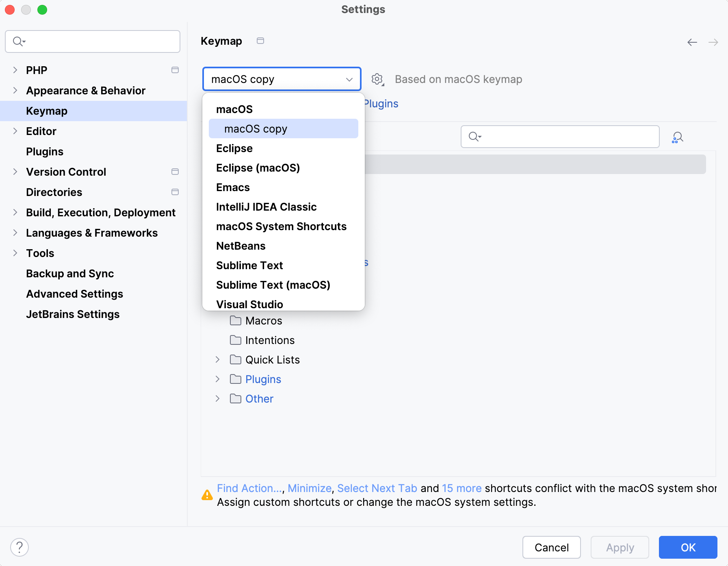Navigate forward using right arrow icon
The width and height of the screenshot is (728, 566).
[714, 42]
